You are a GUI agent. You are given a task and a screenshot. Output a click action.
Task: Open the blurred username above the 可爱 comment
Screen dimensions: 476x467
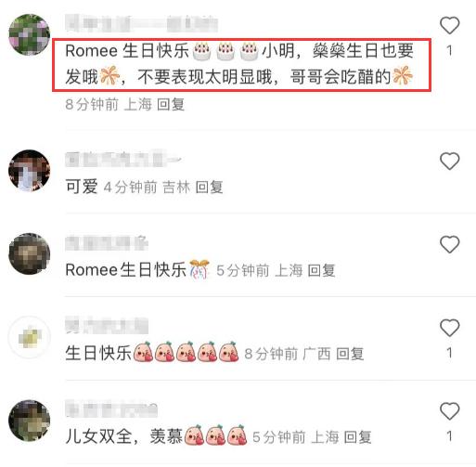[123, 159]
